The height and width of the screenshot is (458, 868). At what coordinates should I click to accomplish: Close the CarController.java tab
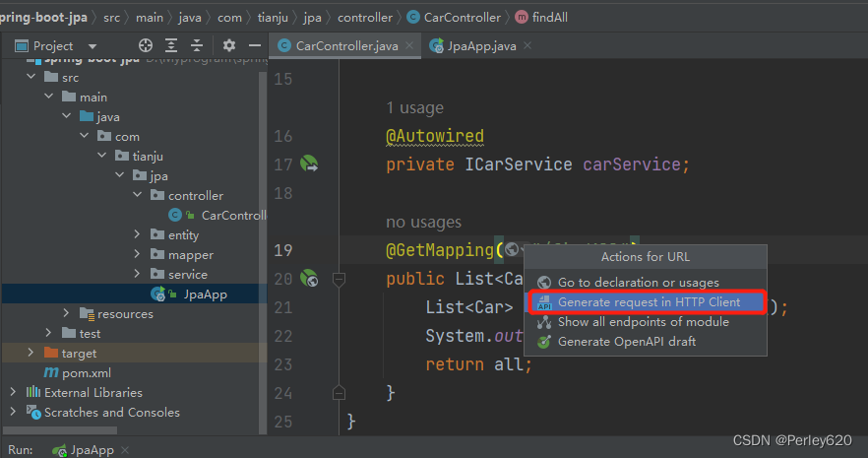click(409, 45)
